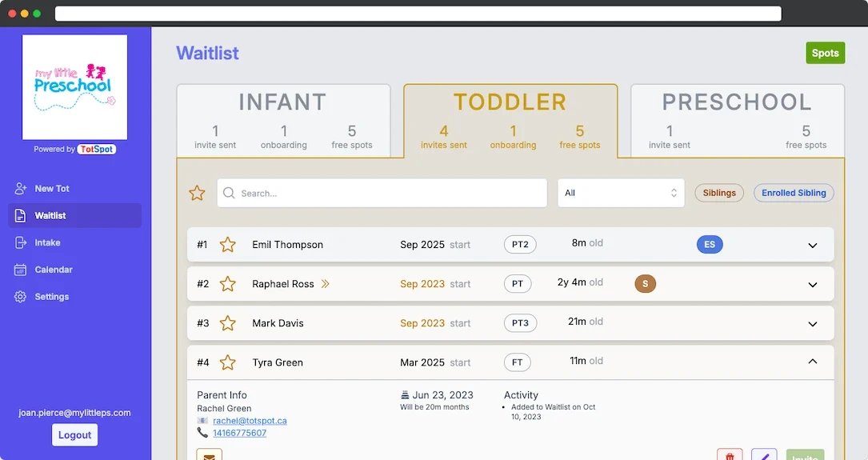Click the brown S sibling badge

pyautogui.click(x=645, y=283)
